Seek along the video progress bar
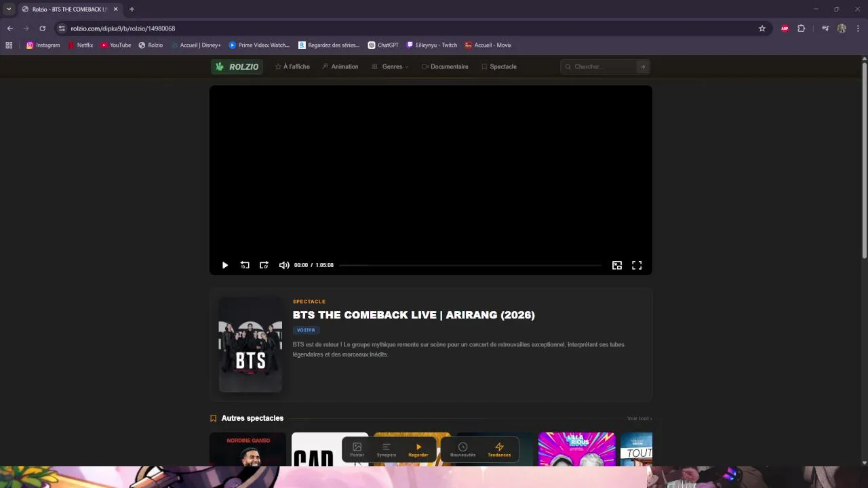Viewport: 868px width, 488px height. coord(470,266)
